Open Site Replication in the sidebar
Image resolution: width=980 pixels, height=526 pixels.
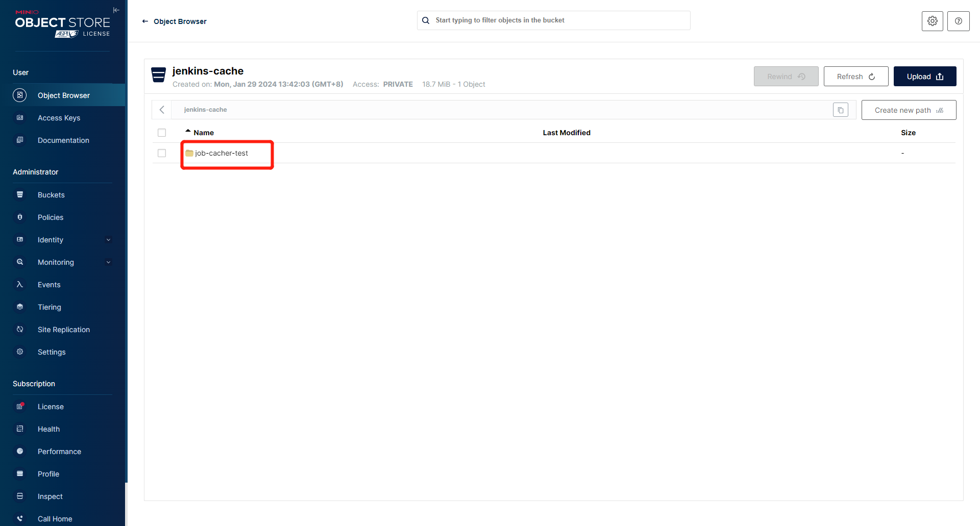coord(63,330)
